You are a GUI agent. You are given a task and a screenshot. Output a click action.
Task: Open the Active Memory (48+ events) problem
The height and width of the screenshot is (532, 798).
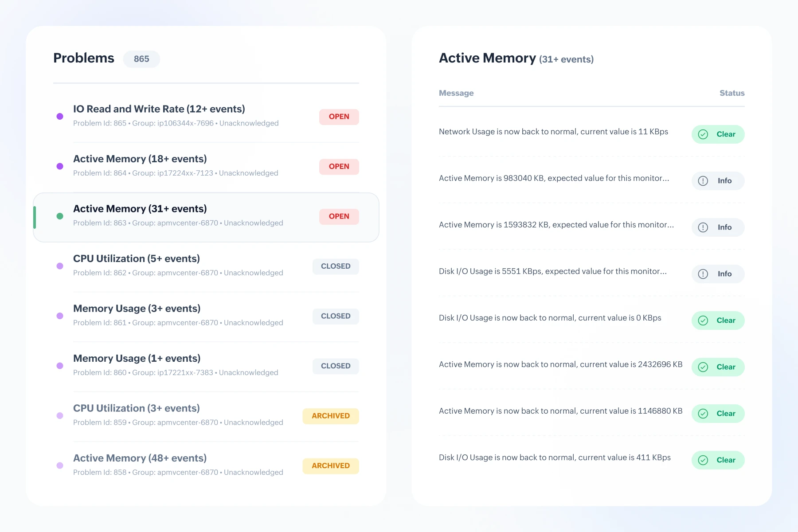[x=140, y=458]
